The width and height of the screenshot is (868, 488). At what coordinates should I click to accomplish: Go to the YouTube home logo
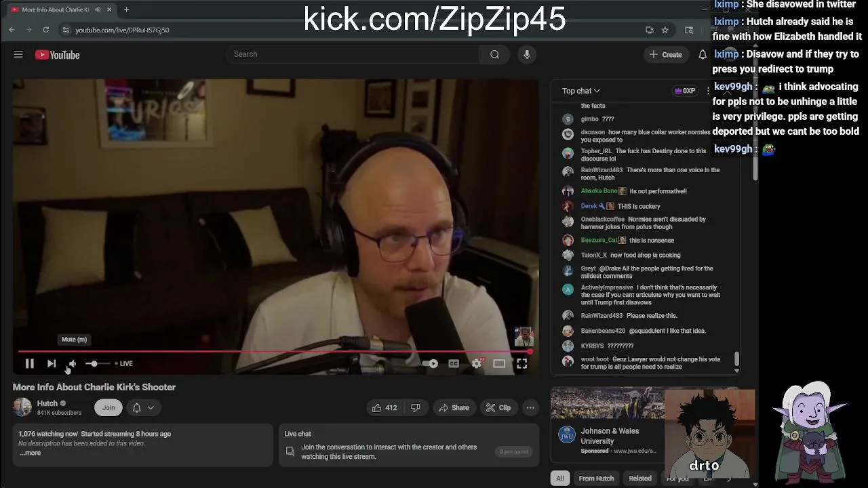pyautogui.click(x=58, y=55)
